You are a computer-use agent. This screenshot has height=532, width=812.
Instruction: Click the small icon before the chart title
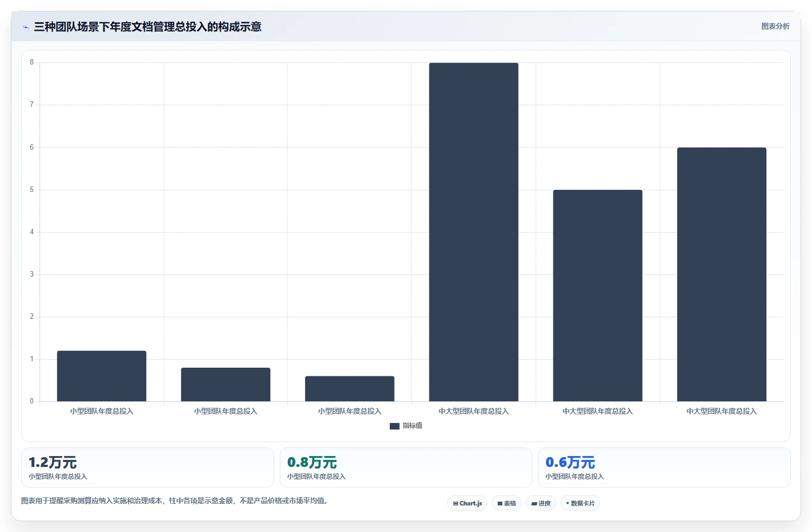coord(25,27)
